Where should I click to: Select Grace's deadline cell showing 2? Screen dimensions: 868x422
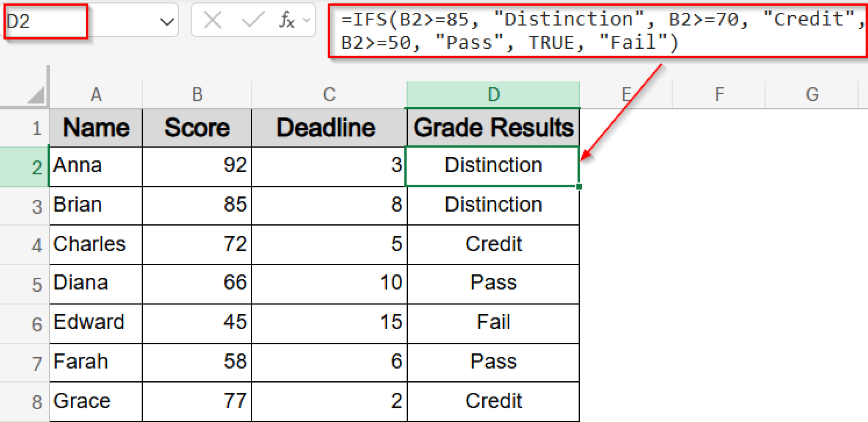329,401
